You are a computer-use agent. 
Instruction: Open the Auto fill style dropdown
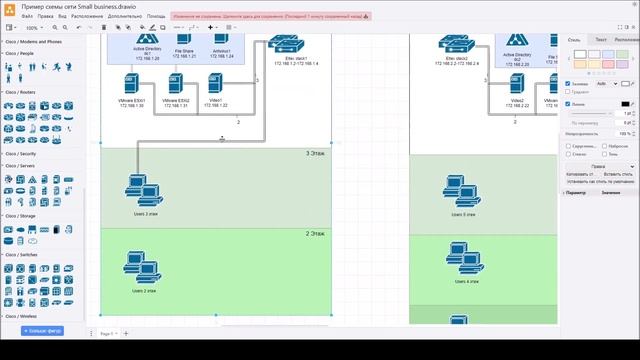[x=607, y=84]
